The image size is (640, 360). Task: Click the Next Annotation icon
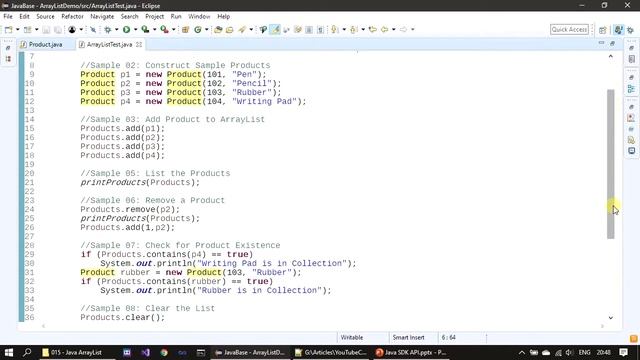coord(335,30)
